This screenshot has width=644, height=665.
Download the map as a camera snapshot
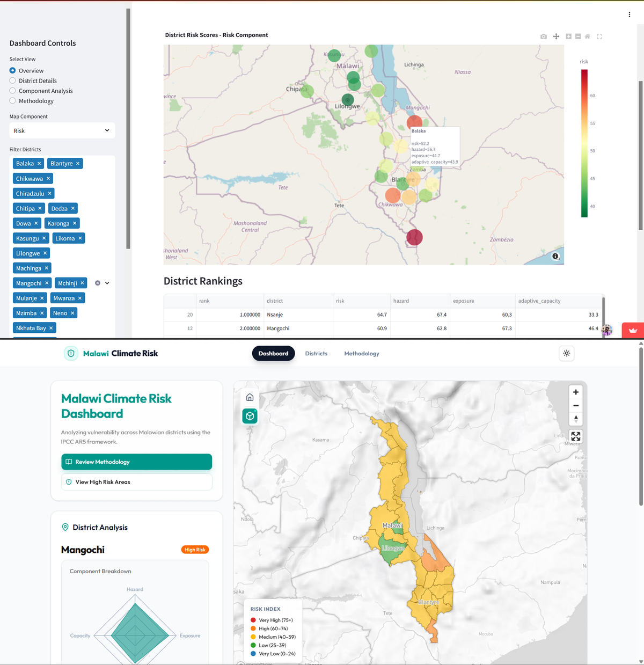pos(543,36)
